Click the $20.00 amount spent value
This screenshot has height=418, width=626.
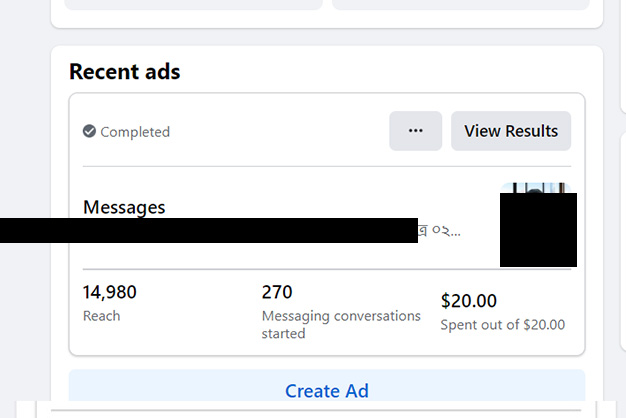(469, 301)
